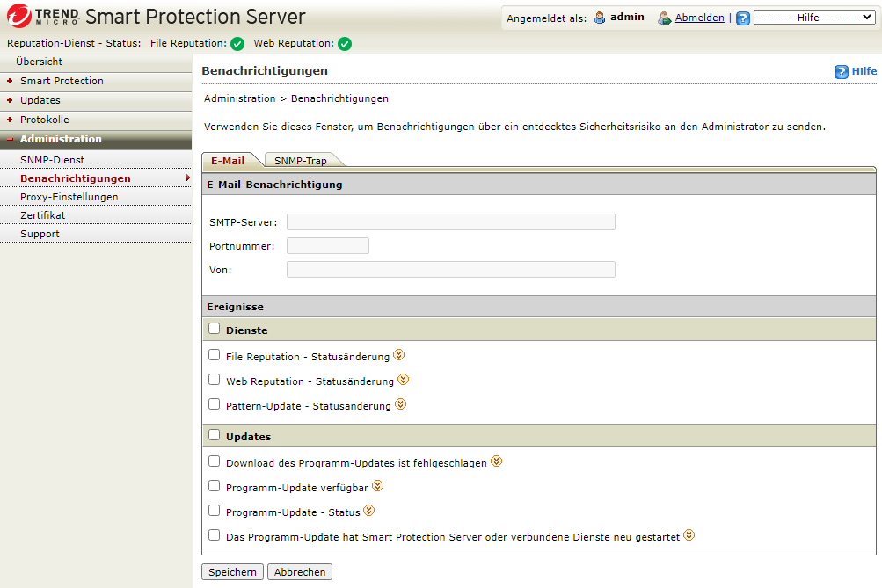The height and width of the screenshot is (588, 882).
Task: Expand details for Web Reputation - Statusänderung
Action: (x=404, y=380)
